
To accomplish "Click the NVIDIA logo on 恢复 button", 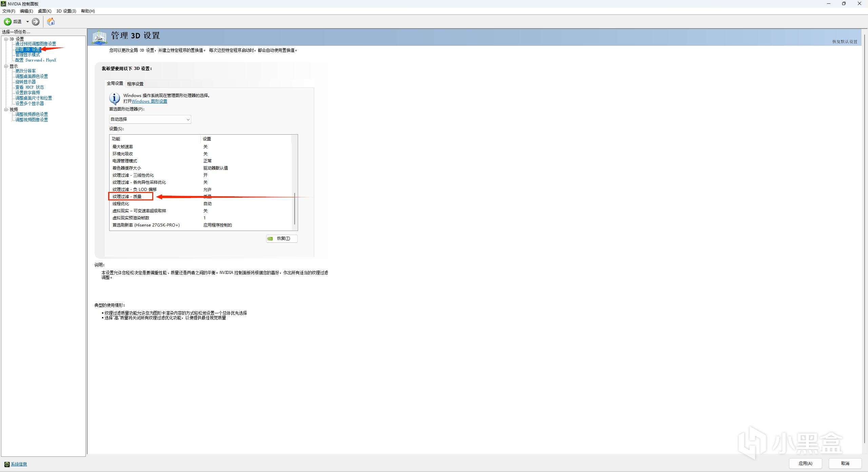I will 270,239.
